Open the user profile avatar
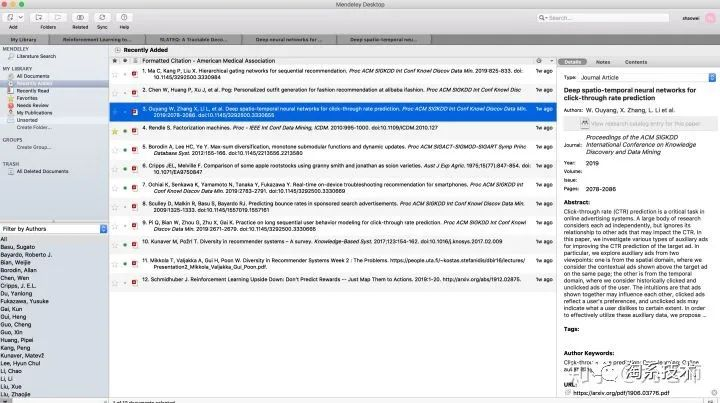 [x=710, y=18]
